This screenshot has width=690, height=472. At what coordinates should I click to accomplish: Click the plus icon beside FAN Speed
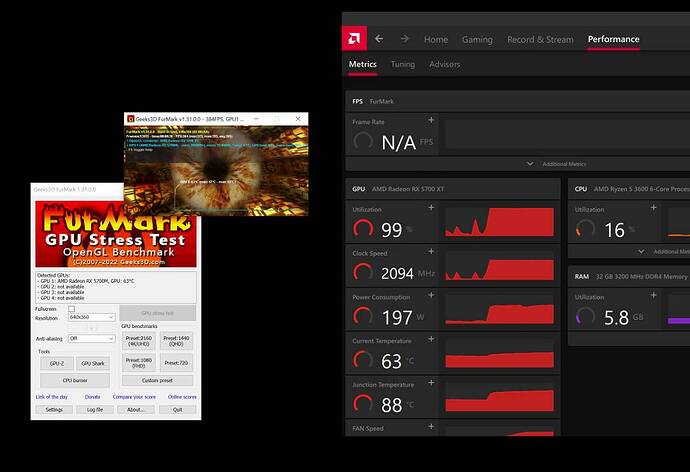coord(431,426)
